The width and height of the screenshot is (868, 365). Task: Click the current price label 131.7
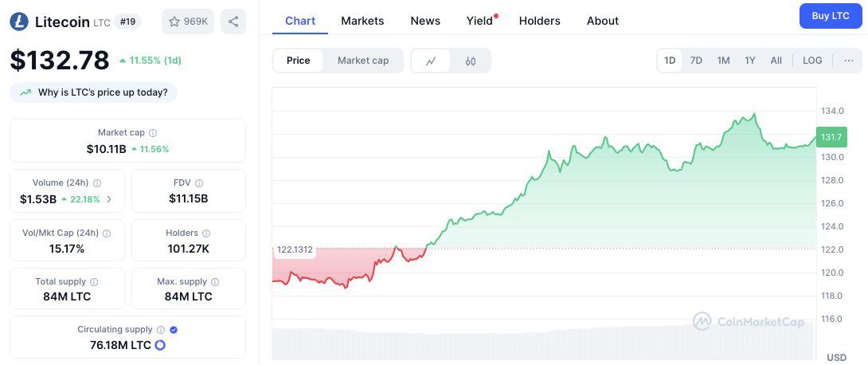[831, 137]
